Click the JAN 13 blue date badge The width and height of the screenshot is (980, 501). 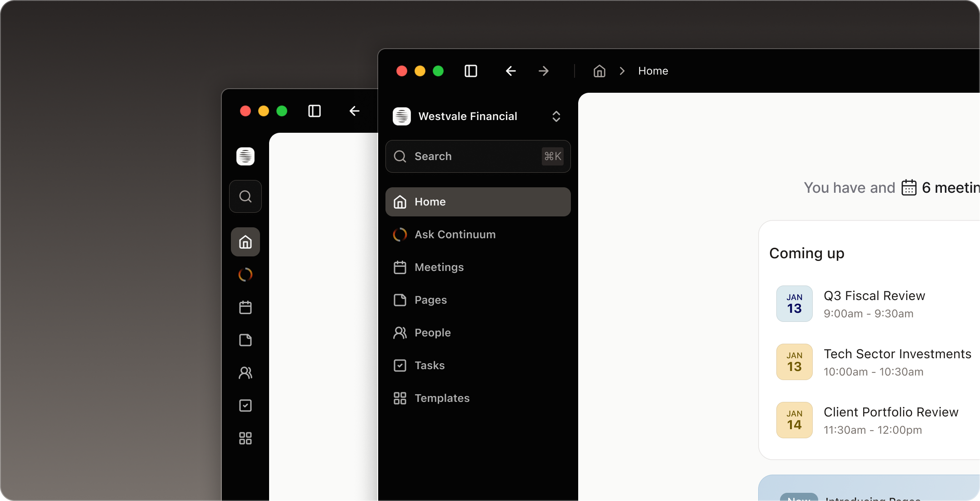[795, 304]
